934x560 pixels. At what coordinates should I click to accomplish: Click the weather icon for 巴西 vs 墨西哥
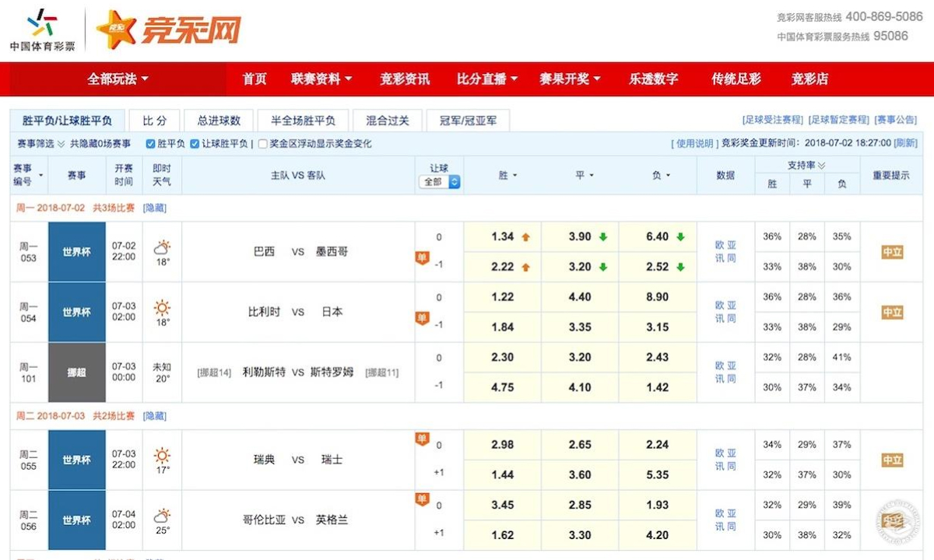[162, 248]
